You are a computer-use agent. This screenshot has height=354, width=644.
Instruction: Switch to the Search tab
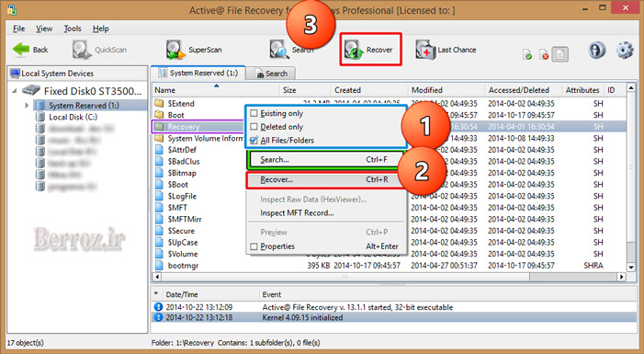[x=271, y=74]
